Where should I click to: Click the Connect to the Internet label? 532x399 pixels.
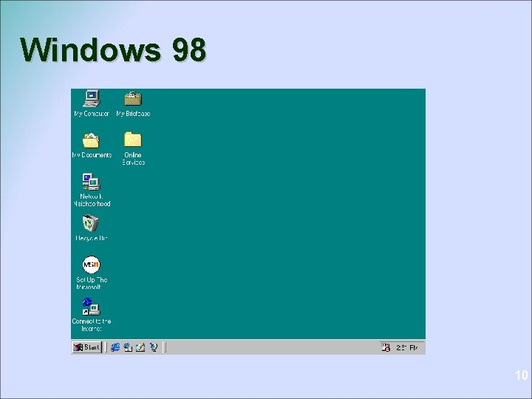coord(92,325)
